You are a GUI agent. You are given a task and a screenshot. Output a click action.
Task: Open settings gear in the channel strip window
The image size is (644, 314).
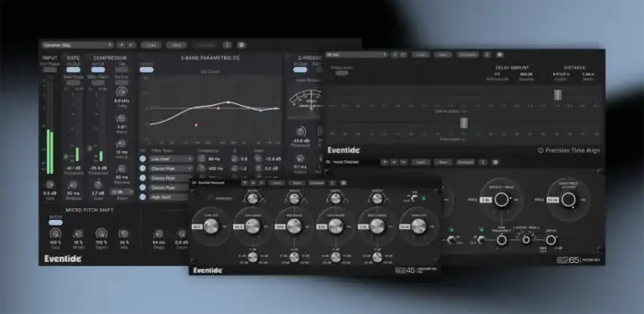pyautogui.click(x=241, y=44)
